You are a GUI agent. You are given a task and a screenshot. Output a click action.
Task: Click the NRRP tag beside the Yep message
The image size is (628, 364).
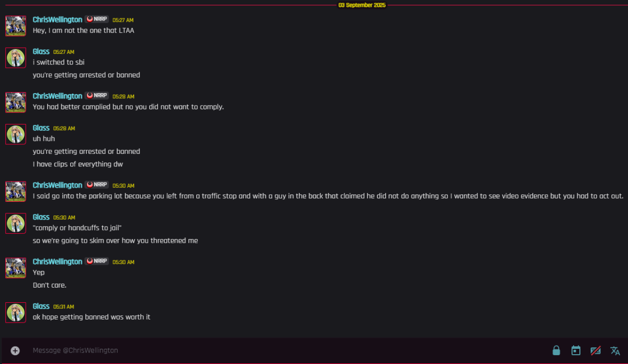(97, 261)
